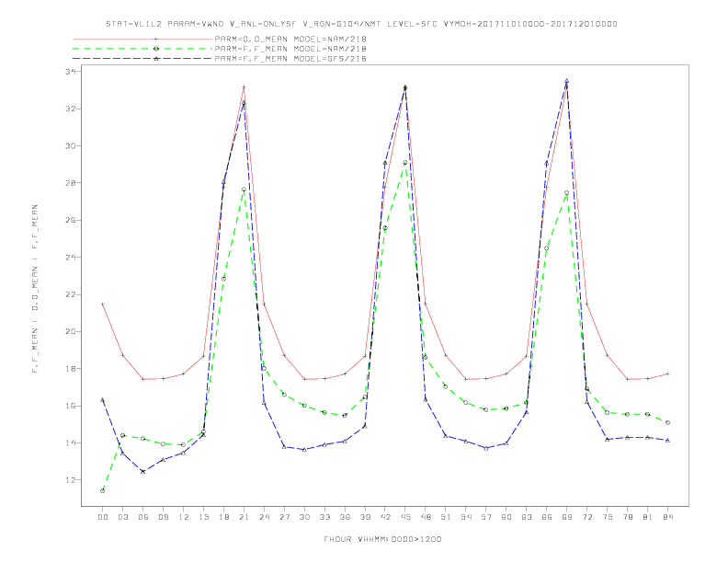The width and height of the screenshot is (728, 563).
Task: Click blue triangle data point at hour 06
Action: 143,472
